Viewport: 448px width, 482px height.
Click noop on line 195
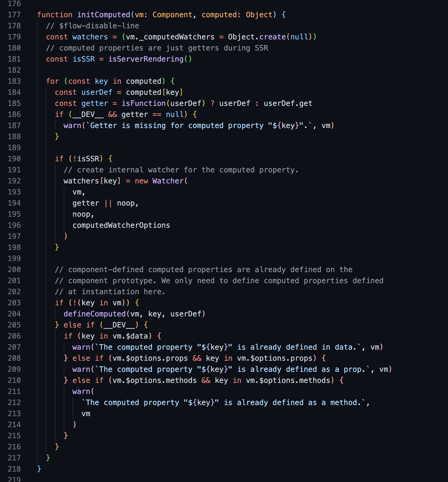81,214
